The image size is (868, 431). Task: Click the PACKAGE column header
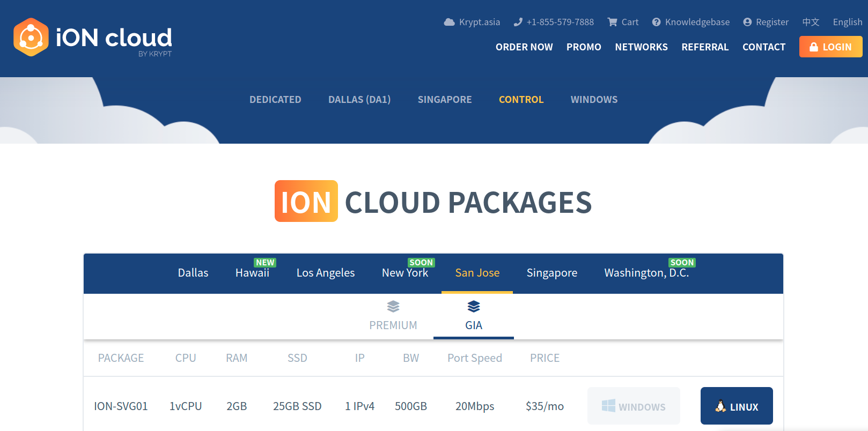121,358
